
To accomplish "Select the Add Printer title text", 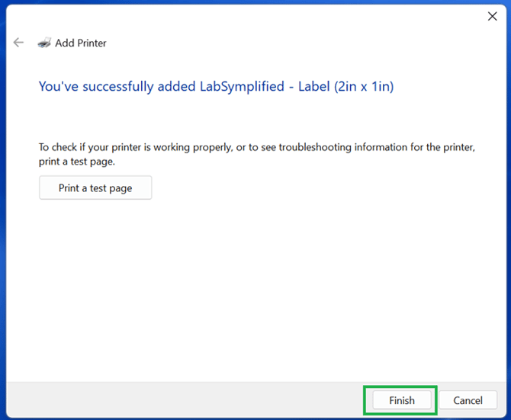I will coord(81,43).
